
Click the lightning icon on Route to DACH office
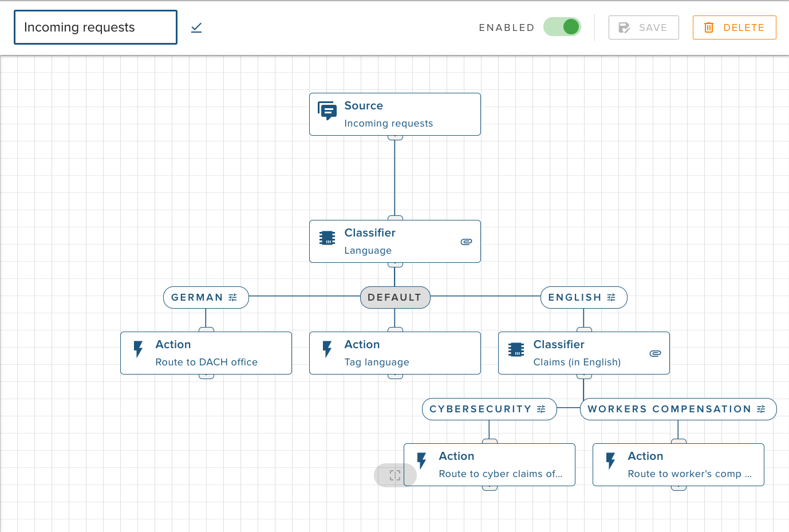pos(138,349)
